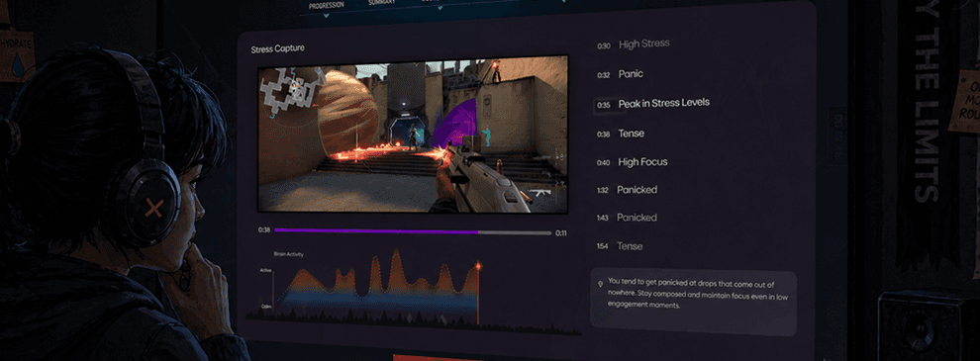Jump to 0:38 Tense event
This screenshot has height=361, width=980.
point(620,134)
